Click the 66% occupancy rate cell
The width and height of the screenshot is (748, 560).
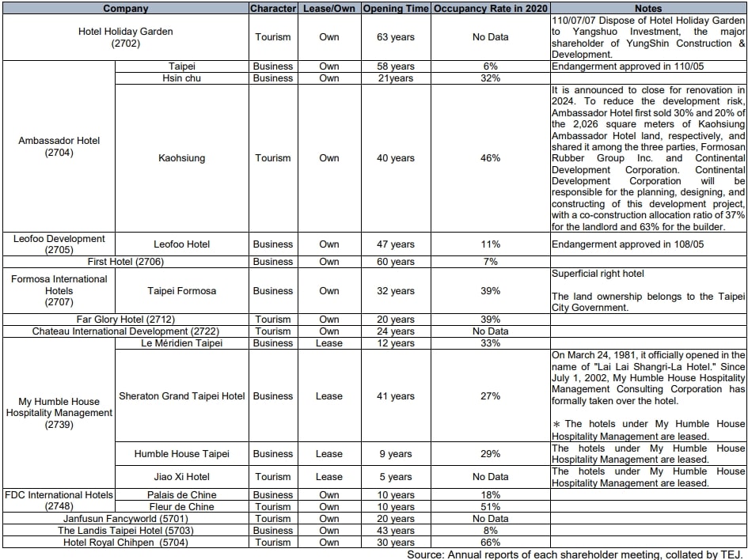(x=491, y=543)
